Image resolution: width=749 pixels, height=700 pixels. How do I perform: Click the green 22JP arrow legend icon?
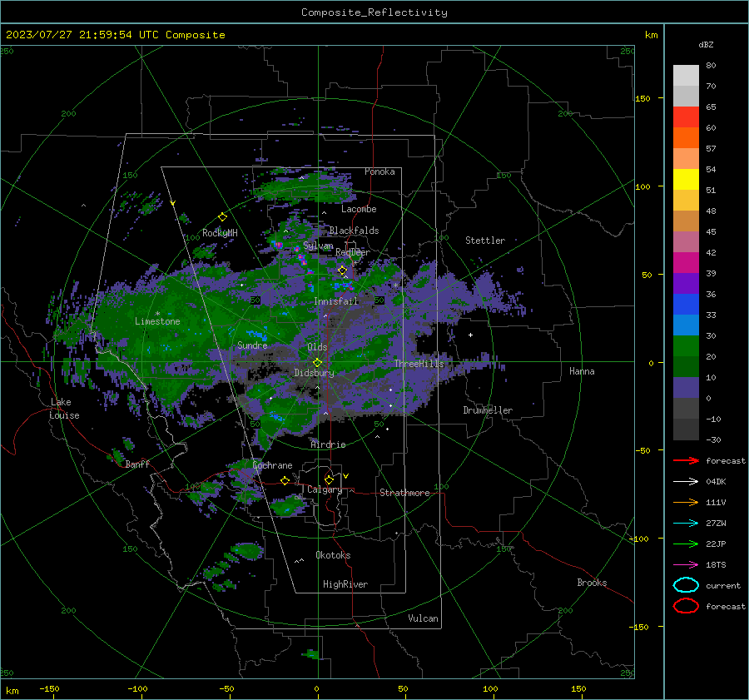[x=686, y=544]
